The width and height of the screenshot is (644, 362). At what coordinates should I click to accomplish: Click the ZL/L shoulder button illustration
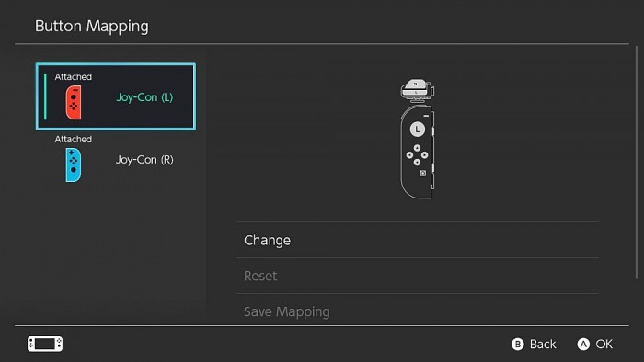[x=418, y=90]
